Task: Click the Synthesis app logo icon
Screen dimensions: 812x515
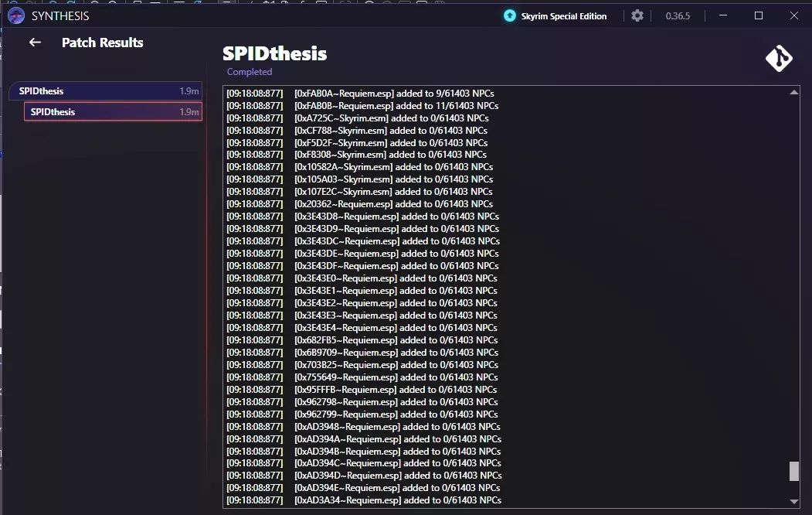Action: coord(16,16)
